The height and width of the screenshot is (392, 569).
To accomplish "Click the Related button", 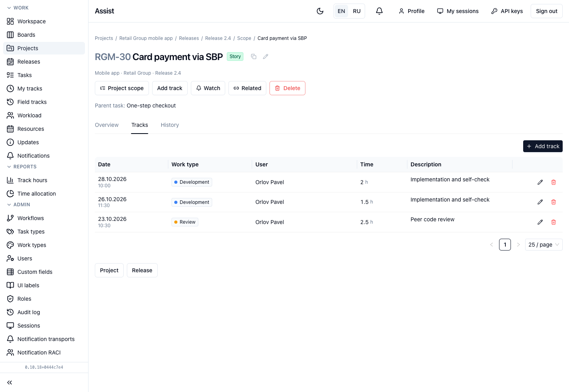I will tap(247, 88).
